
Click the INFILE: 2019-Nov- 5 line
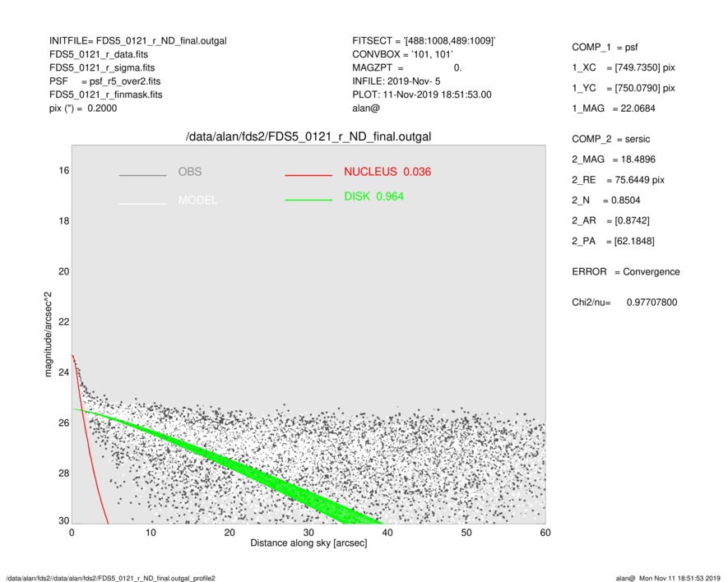pyautogui.click(x=396, y=81)
